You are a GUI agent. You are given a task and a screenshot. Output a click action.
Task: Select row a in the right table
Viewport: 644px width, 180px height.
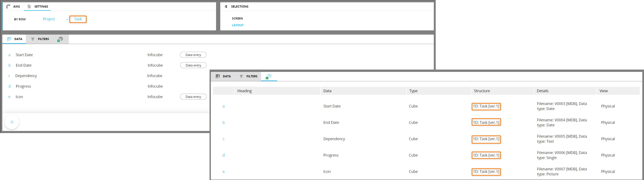click(x=223, y=106)
